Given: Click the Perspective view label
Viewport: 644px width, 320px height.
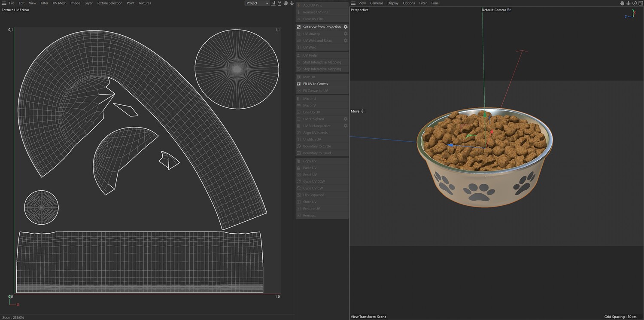Looking at the screenshot, I should click(359, 10).
